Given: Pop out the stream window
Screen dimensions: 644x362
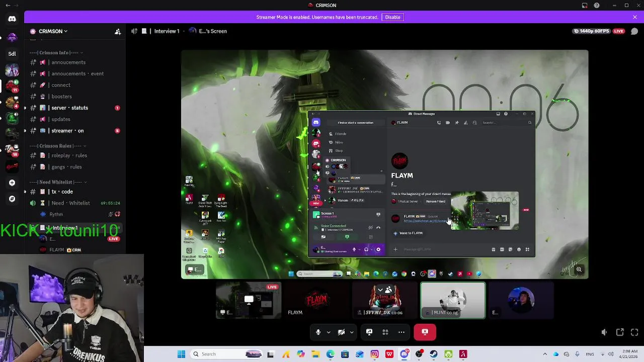Looking at the screenshot, I should pos(620,332).
